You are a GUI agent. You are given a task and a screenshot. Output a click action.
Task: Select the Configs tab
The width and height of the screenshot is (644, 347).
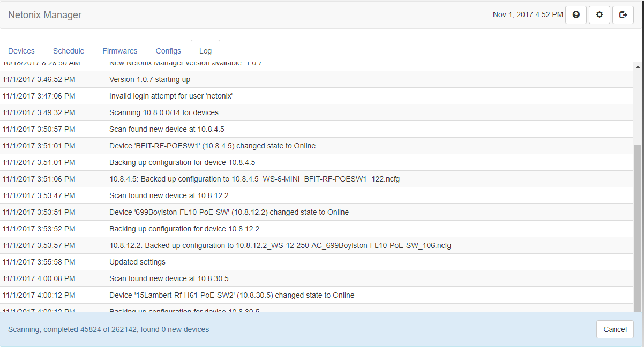pos(168,51)
